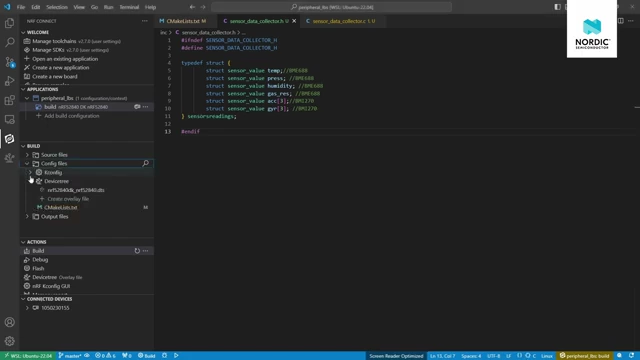
Task: Open the Search view in activity bar
Action: click(9, 42)
